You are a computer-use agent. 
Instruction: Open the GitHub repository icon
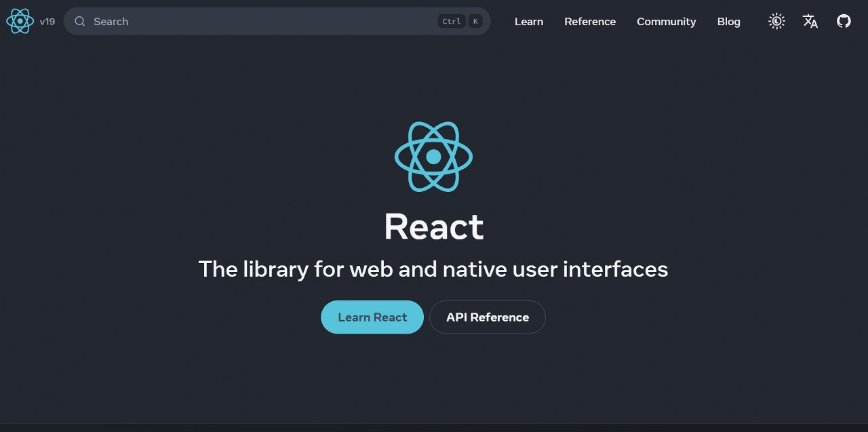[844, 21]
